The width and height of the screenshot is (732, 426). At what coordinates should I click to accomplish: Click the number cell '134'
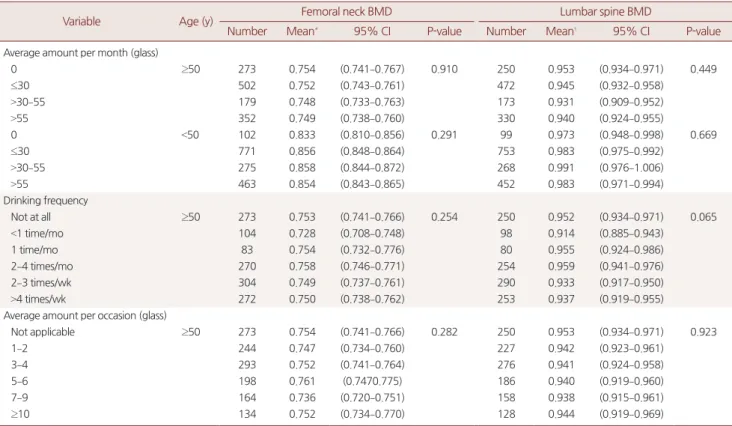tap(247, 414)
